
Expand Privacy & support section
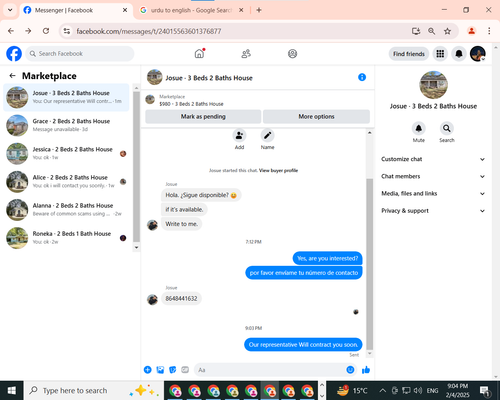point(433,211)
